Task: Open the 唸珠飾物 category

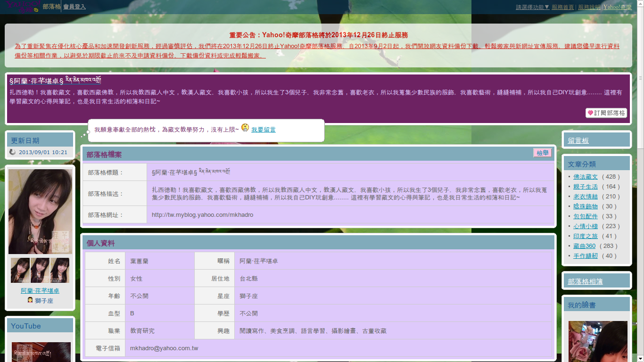Action: (x=585, y=206)
